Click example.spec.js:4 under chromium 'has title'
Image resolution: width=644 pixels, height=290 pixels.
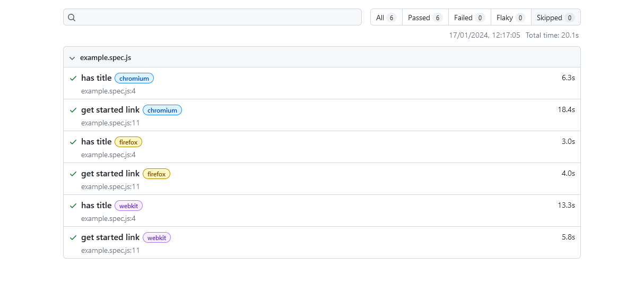(108, 91)
